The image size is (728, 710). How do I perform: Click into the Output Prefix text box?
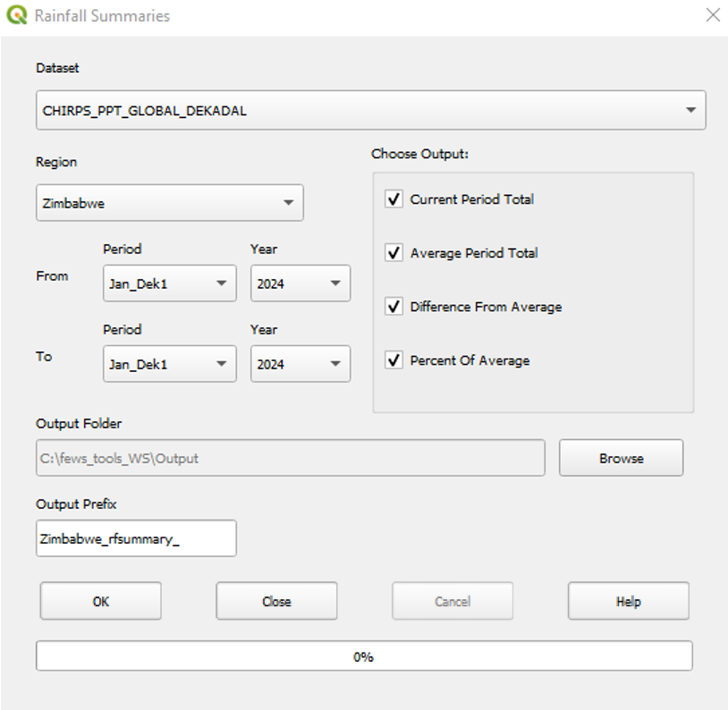(136, 538)
